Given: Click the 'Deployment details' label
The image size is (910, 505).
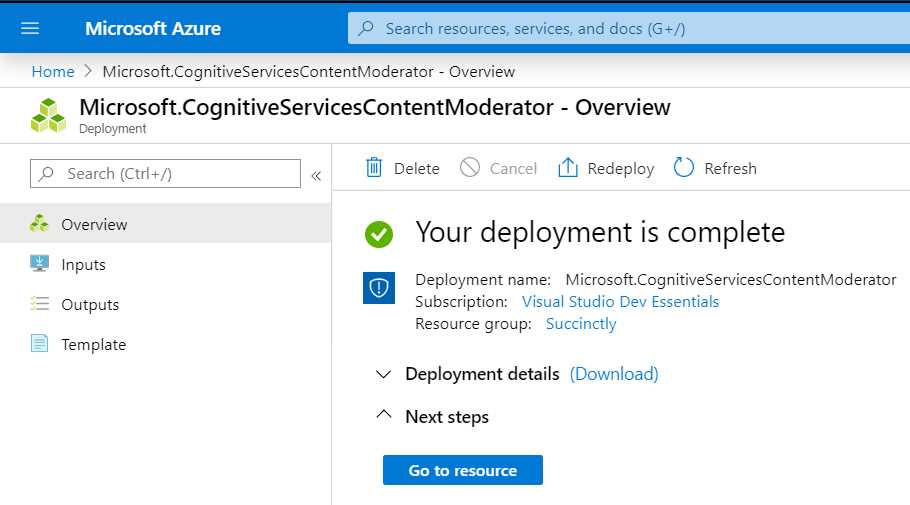Looking at the screenshot, I should (x=482, y=374).
